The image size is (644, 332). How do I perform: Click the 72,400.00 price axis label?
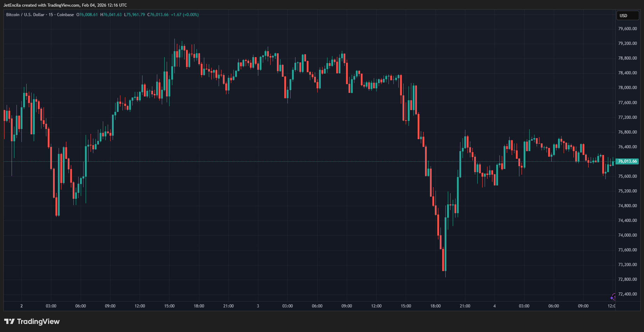coord(627,294)
